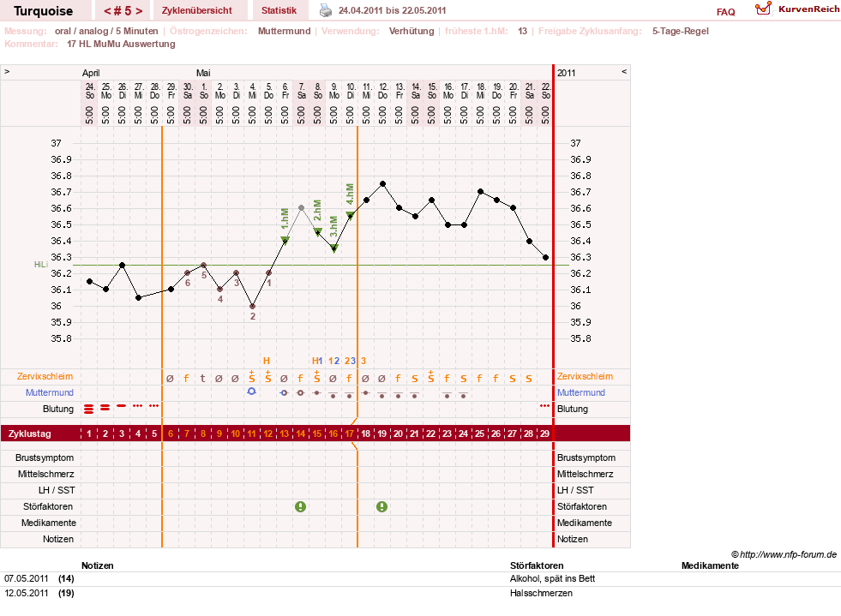Click the comment 17 HL MuMu Auswertung

point(121,44)
